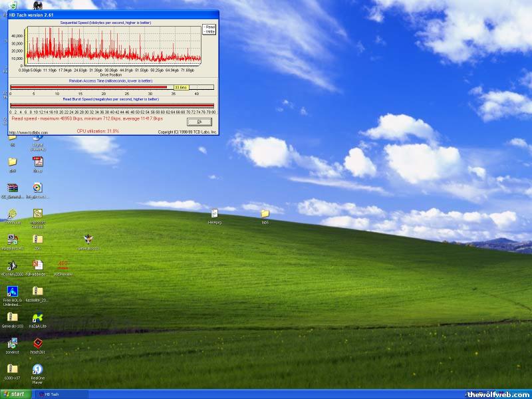532x399 pixels.
Task: Select the zoneinst installer icon
Action: pyautogui.click(x=12, y=343)
